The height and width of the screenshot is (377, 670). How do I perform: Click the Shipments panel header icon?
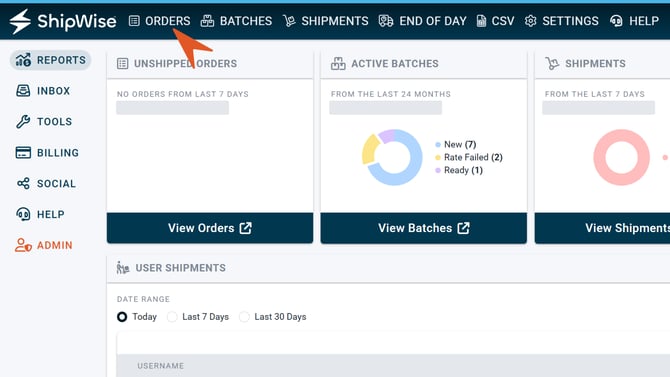tap(552, 64)
